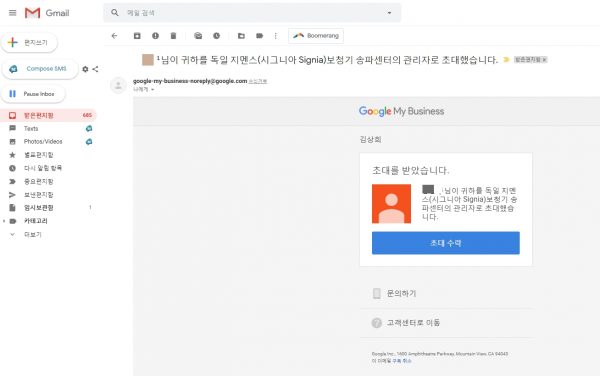Click the Pause Inbox button
Screen dimensions: 600x376
coord(33,94)
